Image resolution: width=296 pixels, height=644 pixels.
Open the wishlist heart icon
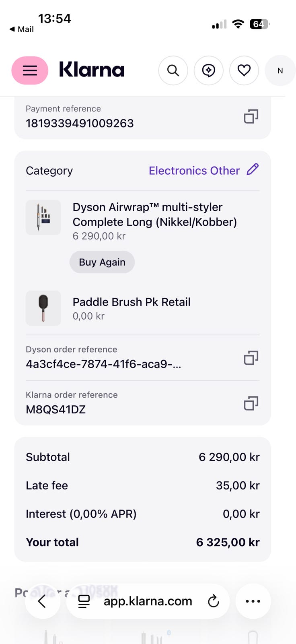pyautogui.click(x=244, y=70)
